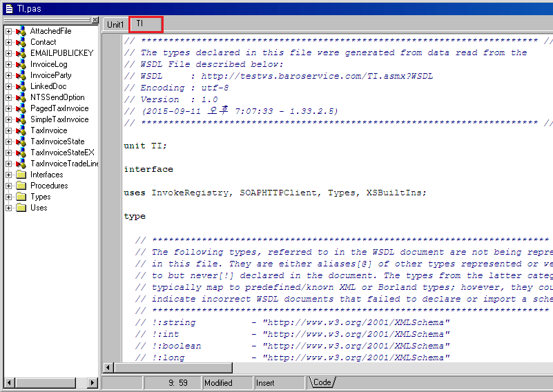Screen dimensions: 553x392
Task: Click the SimpleTaxInvoice class icon
Action: pos(21,119)
